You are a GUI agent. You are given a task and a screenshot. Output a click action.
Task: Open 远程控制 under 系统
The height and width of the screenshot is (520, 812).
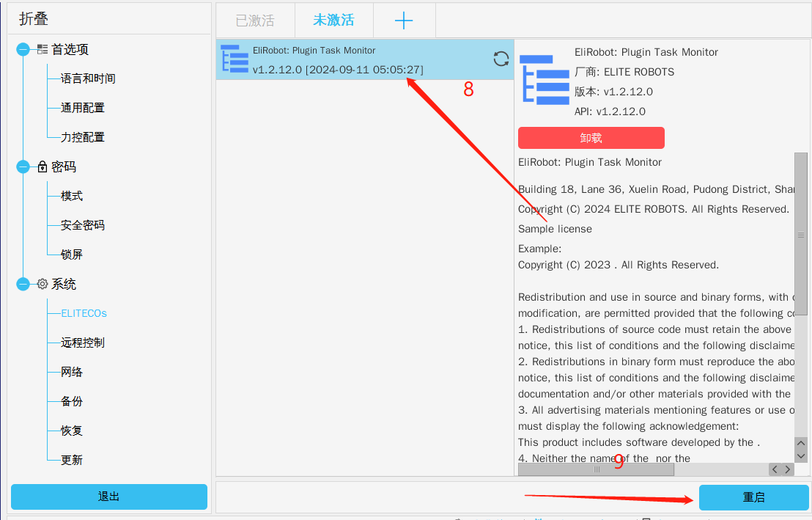pyautogui.click(x=82, y=343)
